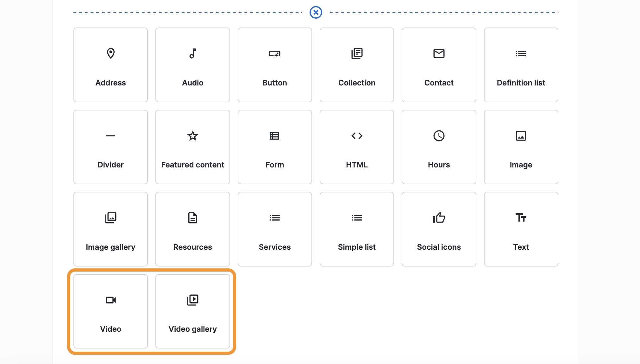Choose the Image block tile
Screen dimensions: 640x364
click(x=521, y=147)
